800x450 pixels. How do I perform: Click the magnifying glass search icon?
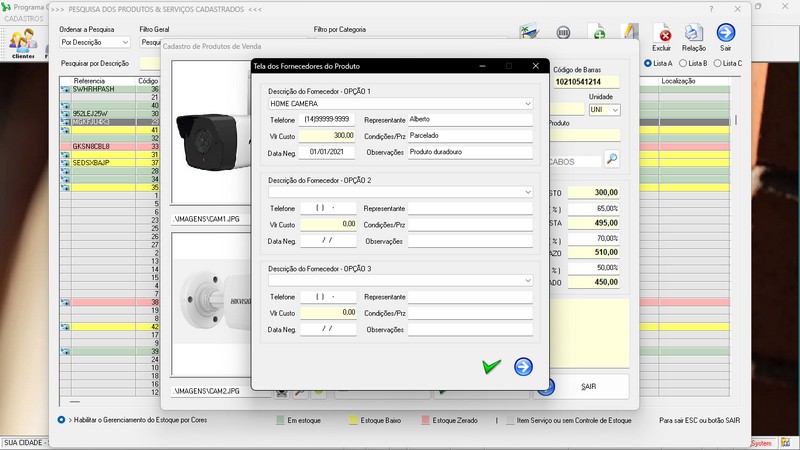pos(611,159)
